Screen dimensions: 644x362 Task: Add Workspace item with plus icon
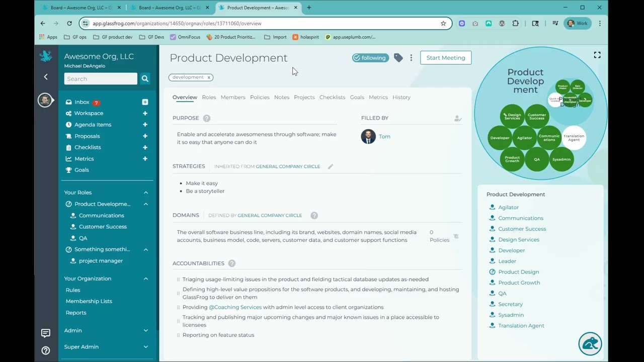click(145, 113)
